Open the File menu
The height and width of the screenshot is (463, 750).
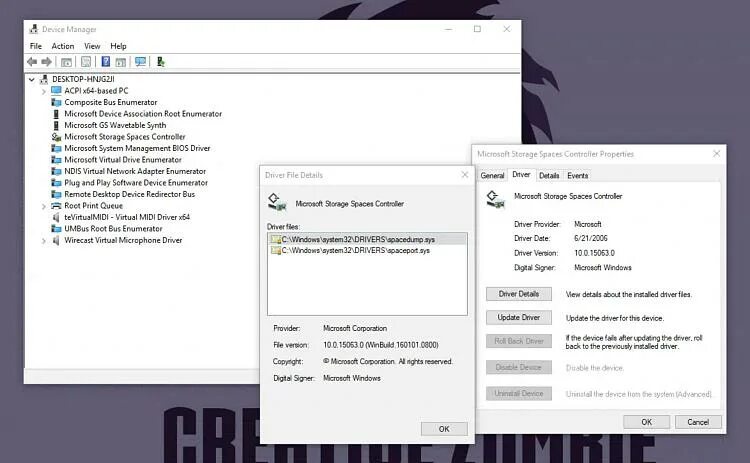pyautogui.click(x=36, y=46)
